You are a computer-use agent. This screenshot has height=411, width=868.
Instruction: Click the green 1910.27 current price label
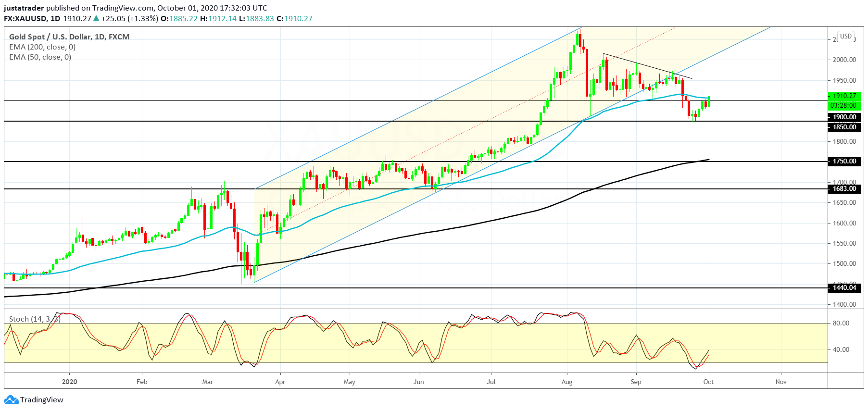[844, 96]
